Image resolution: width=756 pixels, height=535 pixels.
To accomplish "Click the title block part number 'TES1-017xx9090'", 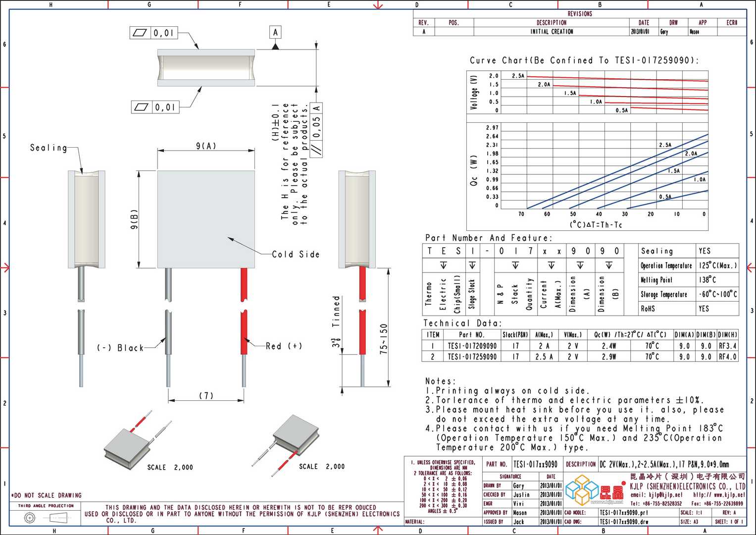I will [535, 465].
